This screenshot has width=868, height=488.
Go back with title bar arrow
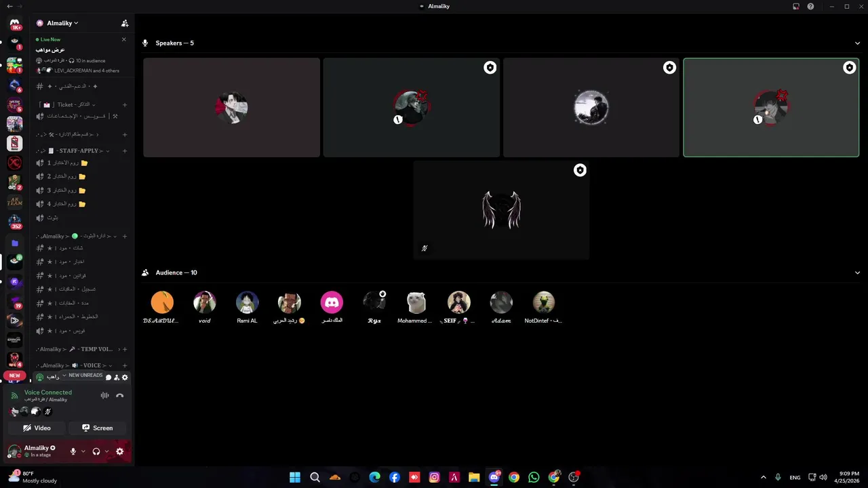9,6
